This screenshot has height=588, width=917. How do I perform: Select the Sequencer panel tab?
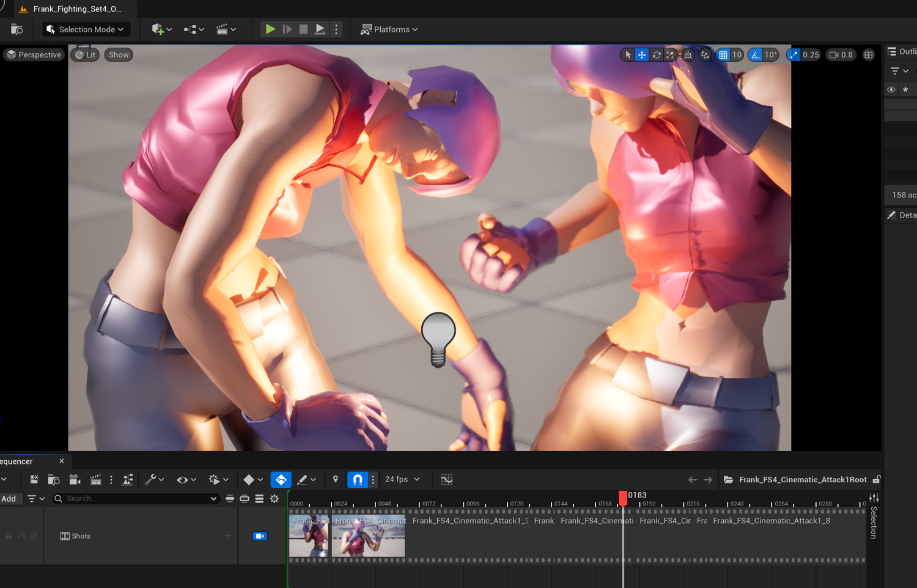[17, 461]
